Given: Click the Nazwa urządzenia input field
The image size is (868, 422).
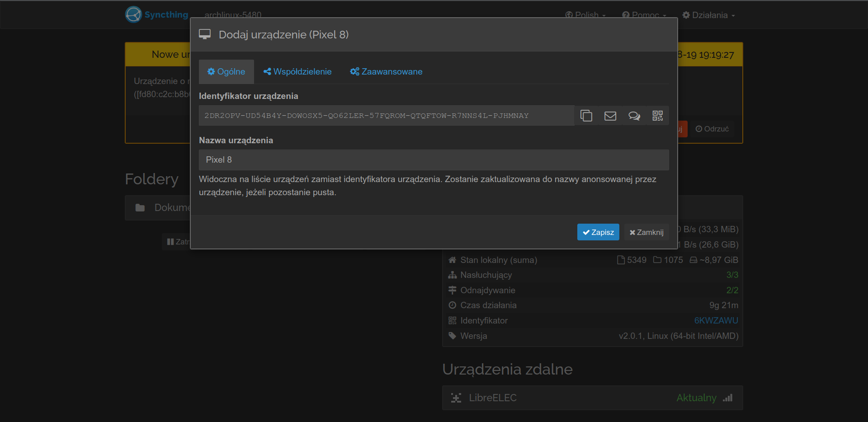Looking at the screenshot, I should 433,160.
